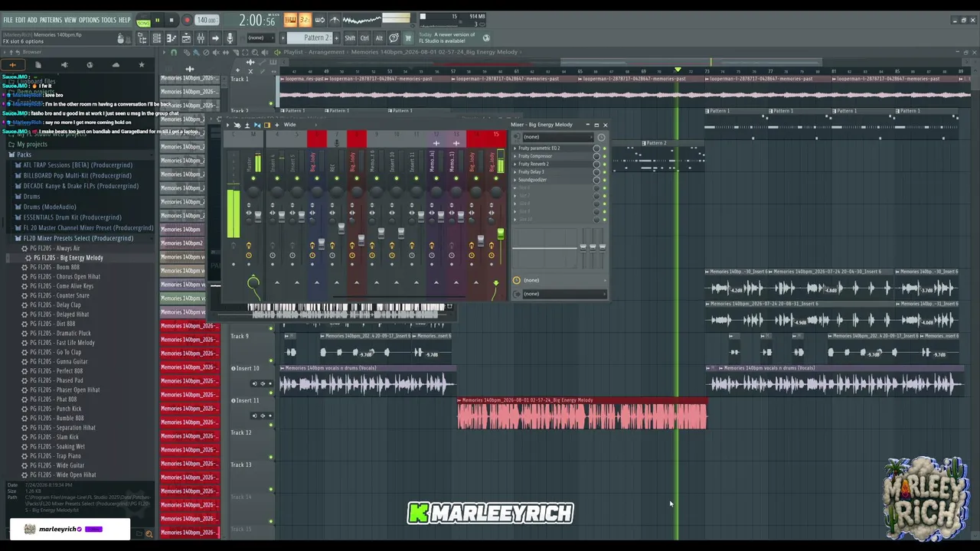Open the TOOLS menu

pyautogui.click(x=109, y=20)
